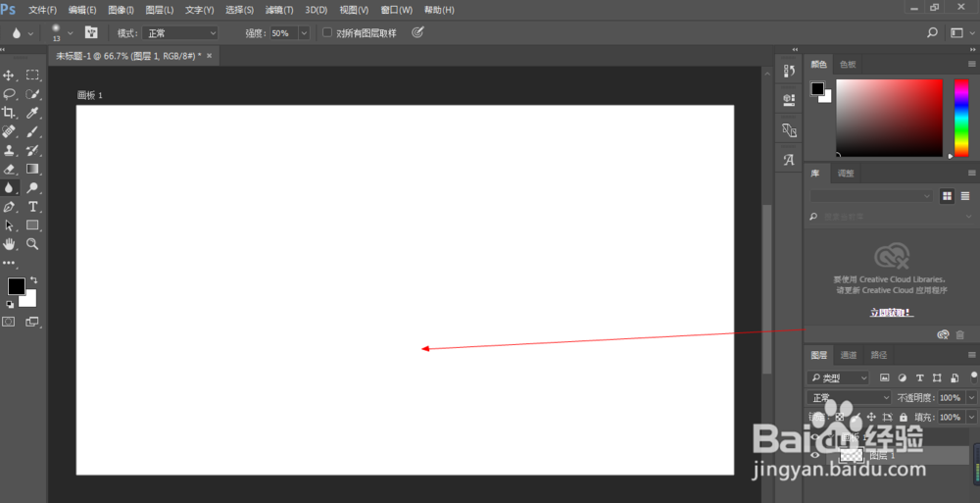Select the Move tool
This screenshot has height=503, width=980.
pos(9,75)
